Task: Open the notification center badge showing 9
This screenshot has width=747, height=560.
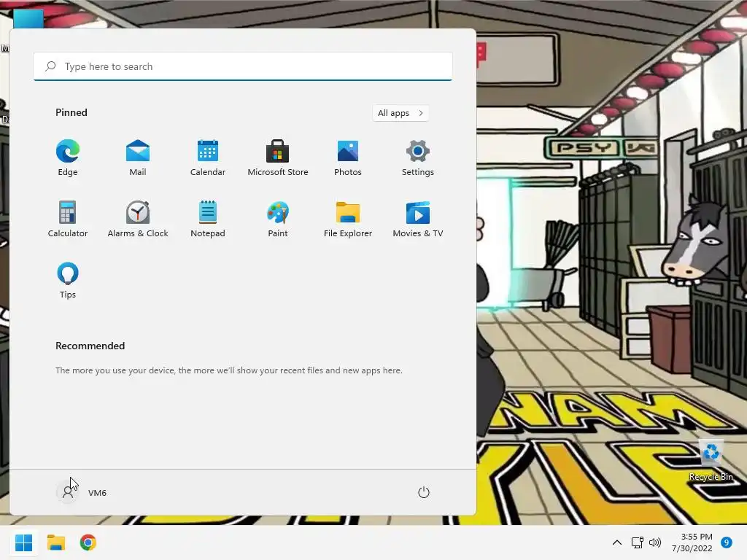Action: [x=726, y=542]
